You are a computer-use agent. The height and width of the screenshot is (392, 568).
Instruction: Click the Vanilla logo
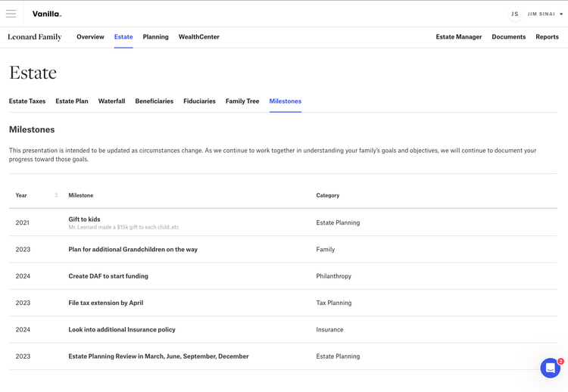click(x=47, y=14)
